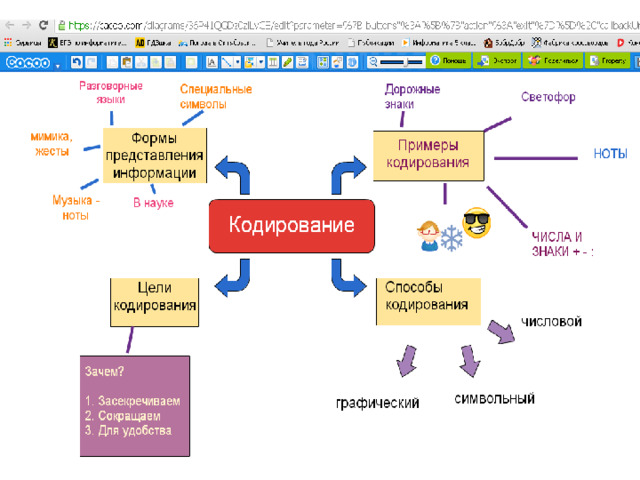Click the green padlock in the address bar
This screenshot has height=480, width=640.
click(62, 25)
